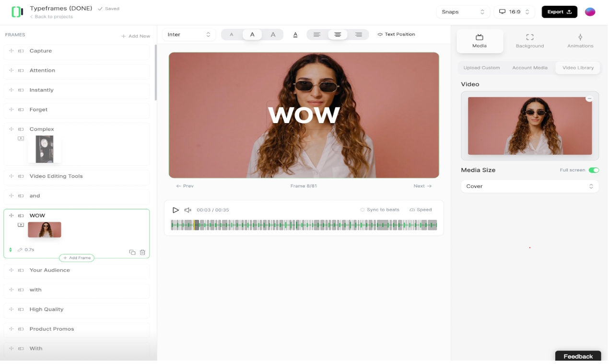Open the Animations panel
This screenshot has height=364, width=609.
tap(580, 41)
